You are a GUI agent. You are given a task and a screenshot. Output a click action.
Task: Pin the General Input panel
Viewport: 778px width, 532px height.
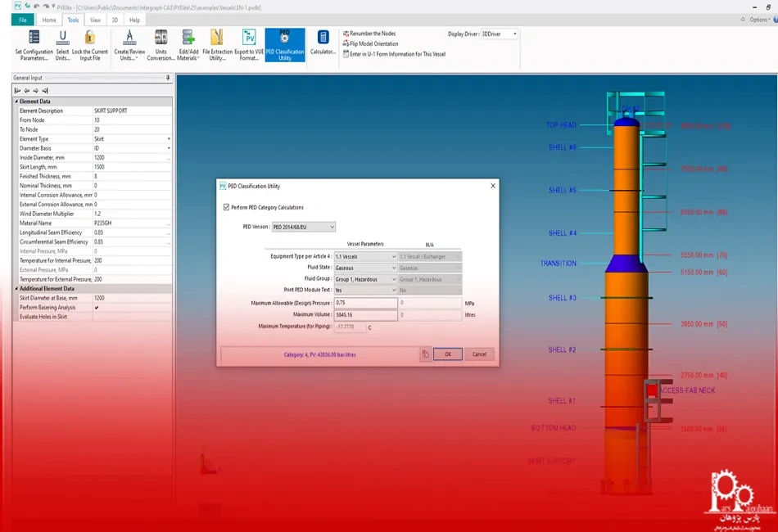[x=168, y=78]
